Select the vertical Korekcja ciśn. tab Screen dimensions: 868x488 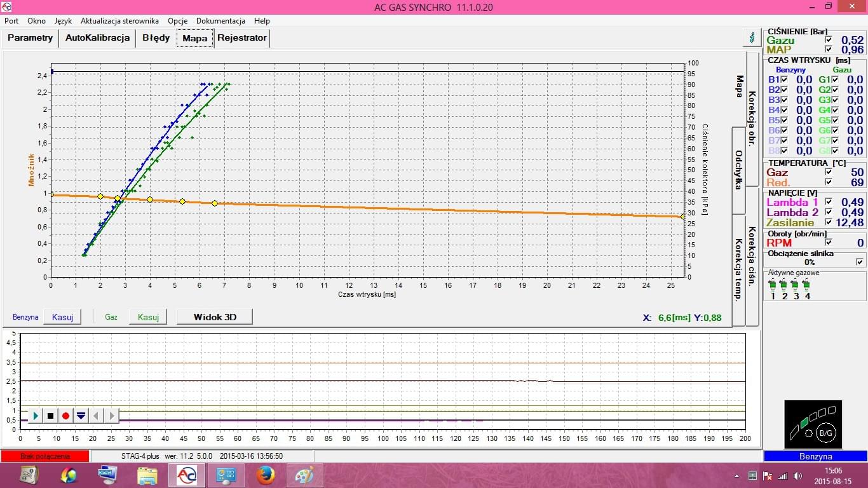coord(752,256)
